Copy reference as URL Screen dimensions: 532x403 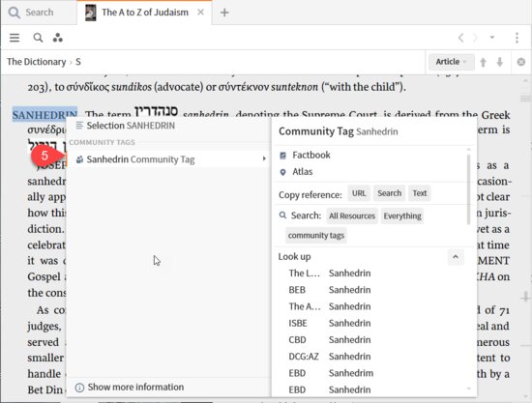point(359,193)
